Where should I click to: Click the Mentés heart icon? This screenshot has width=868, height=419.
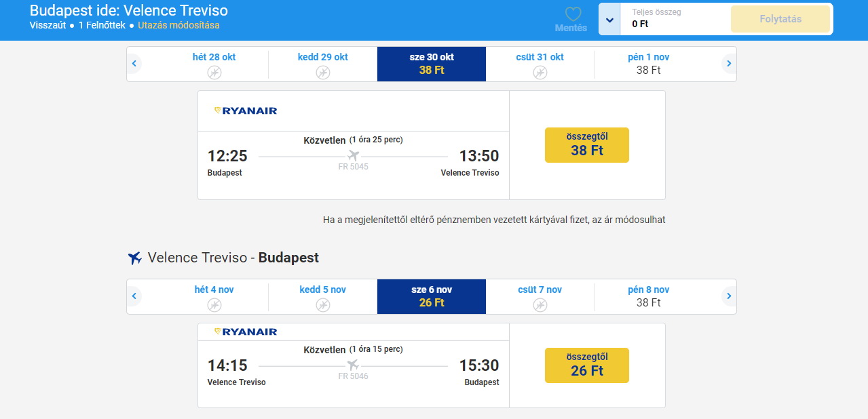pyautogui.click(x=573, y=14)
